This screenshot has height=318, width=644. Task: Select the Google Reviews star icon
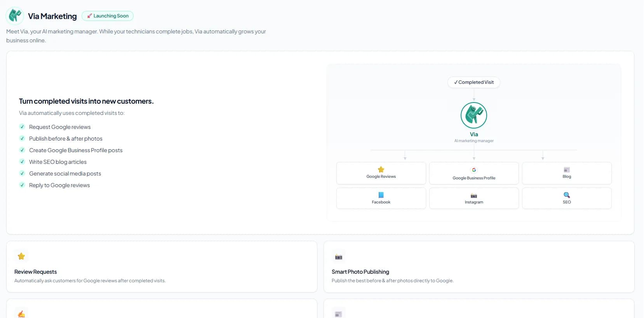(x=381, y=170)
